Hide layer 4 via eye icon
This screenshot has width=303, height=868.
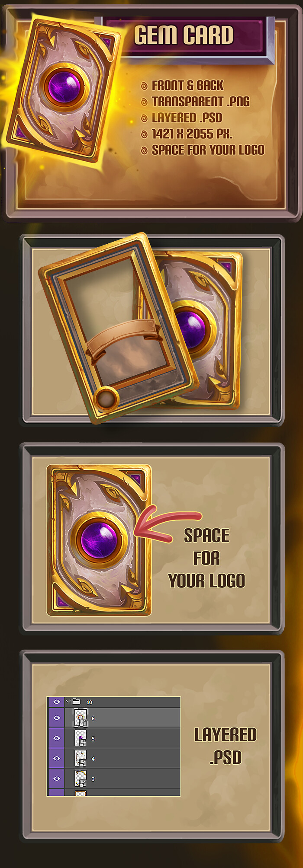pos(57,758)
